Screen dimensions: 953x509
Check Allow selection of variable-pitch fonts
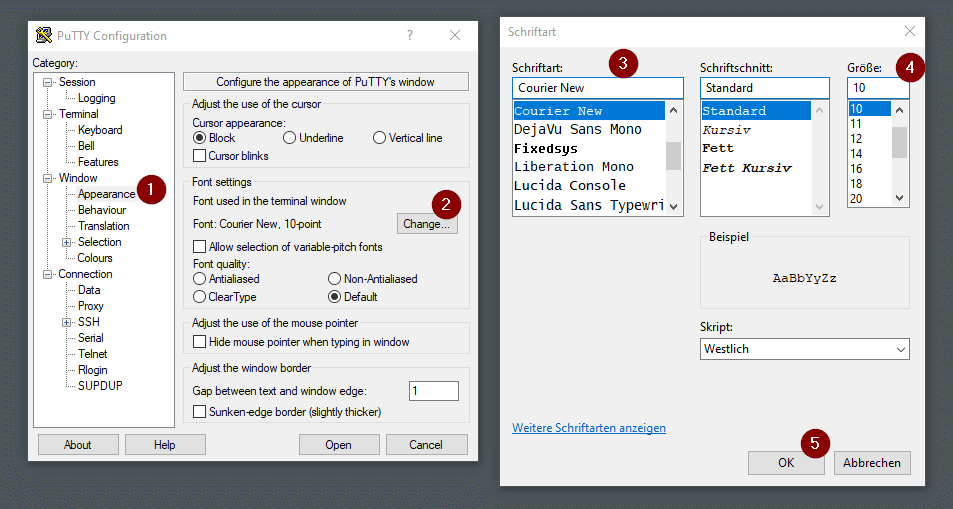[x=200, y=247]
